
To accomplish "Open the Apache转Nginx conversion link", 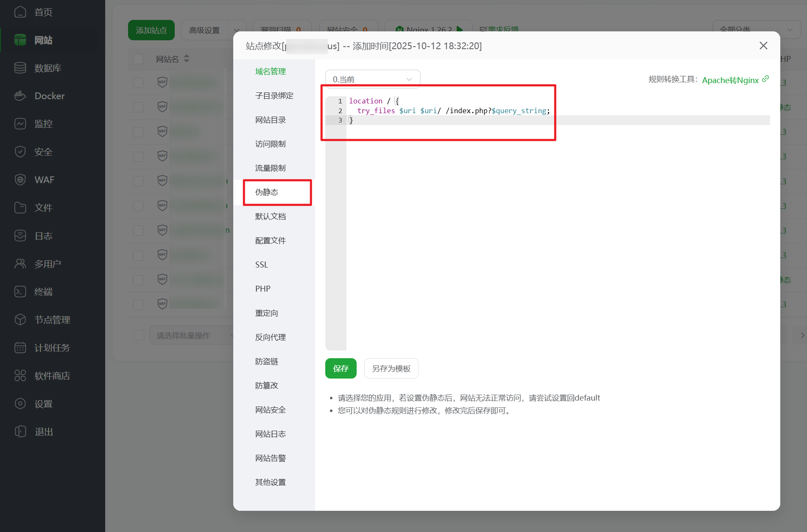I will tap(730, 80).
